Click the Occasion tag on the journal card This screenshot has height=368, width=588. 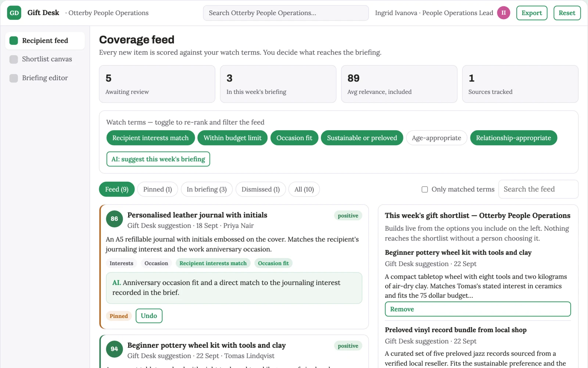[x=156, y=263]
